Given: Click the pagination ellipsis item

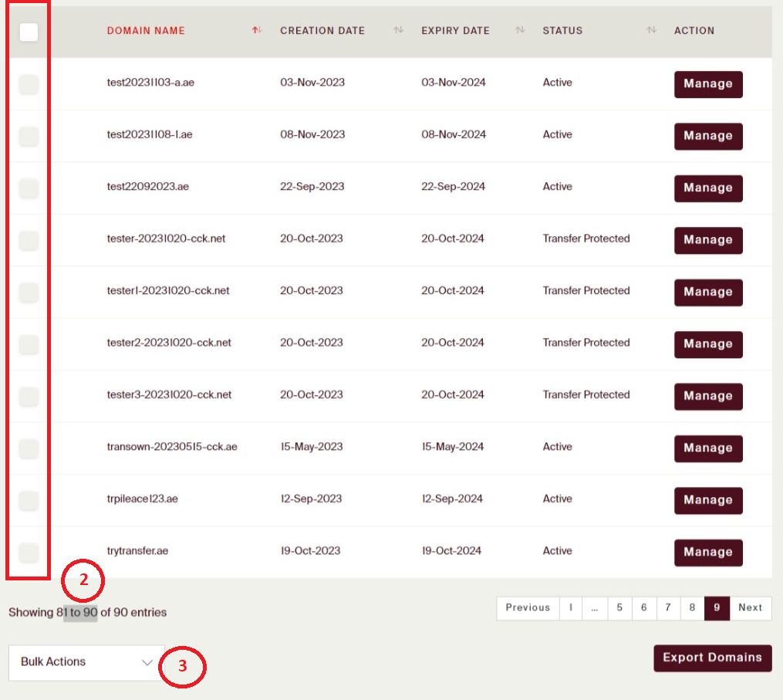Looking at the screenshot, I should coord(595,608).
